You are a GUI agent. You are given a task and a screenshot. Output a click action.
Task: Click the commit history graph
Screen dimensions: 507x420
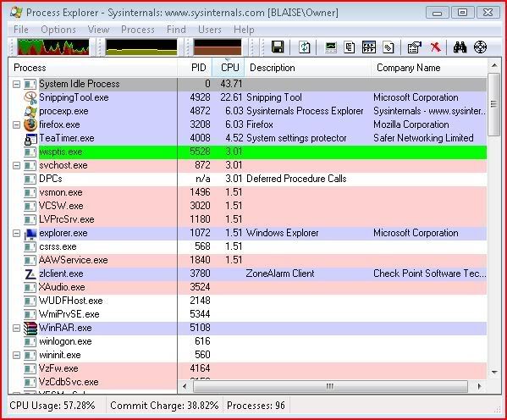[141, 47]
